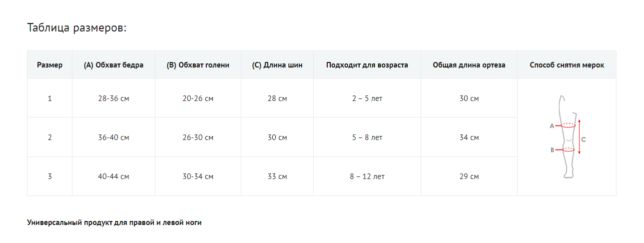Select the "5 – 8 лет" age cell
The height and width of the screenshot is (243, 644).
tap(367, 137)
